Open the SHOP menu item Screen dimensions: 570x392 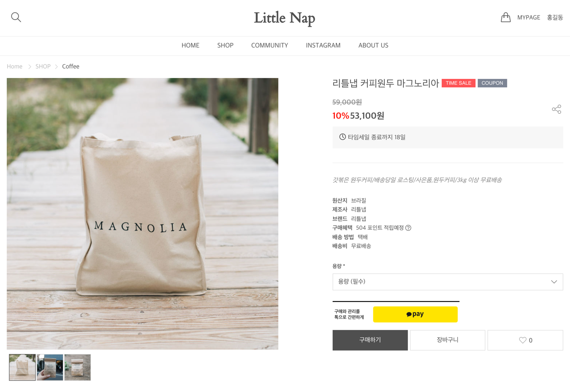(225, 45)
